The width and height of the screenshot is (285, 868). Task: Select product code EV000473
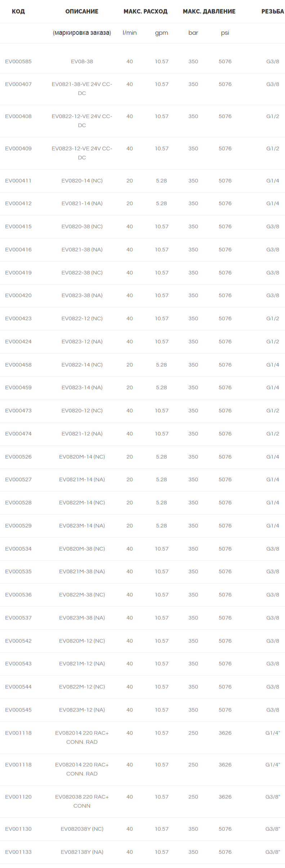coord(18,411)
